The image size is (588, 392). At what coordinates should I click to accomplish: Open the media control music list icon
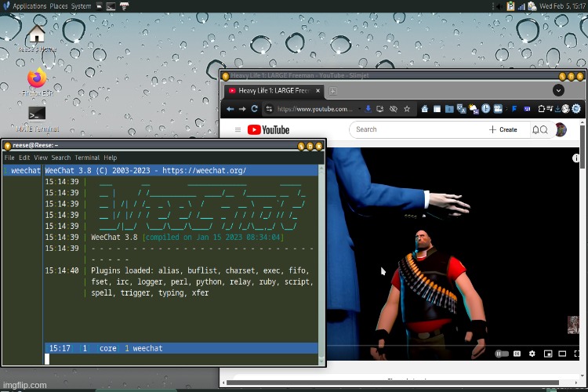tap(550, 109)
